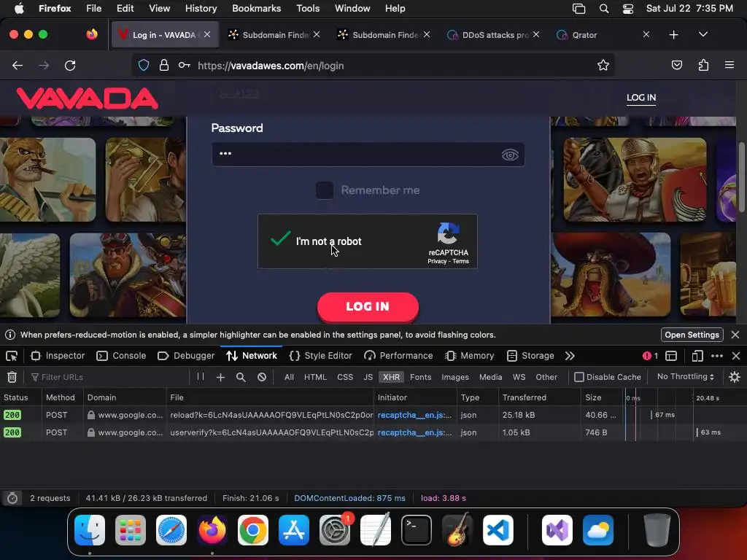The height and width of the screenshot is (560, 747).
Task: Open the Pocket save icon
Action: [676, 65]
